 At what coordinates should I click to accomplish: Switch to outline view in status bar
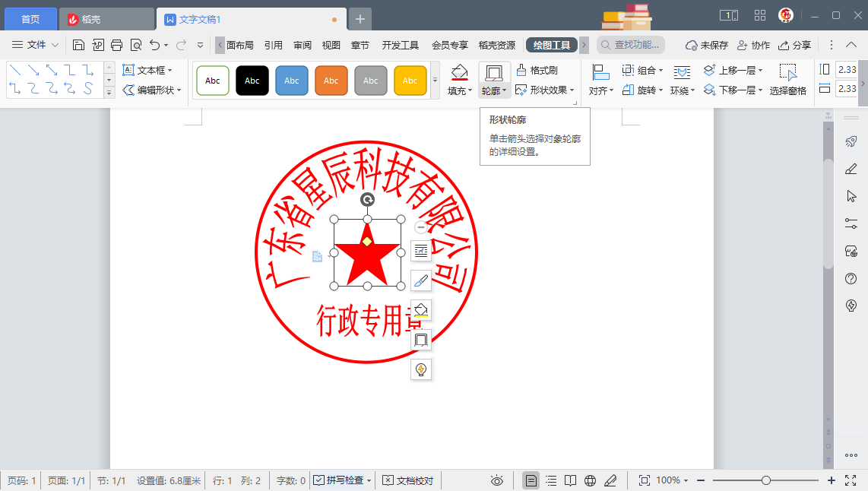pyautogui.click(x=551, y=480)
